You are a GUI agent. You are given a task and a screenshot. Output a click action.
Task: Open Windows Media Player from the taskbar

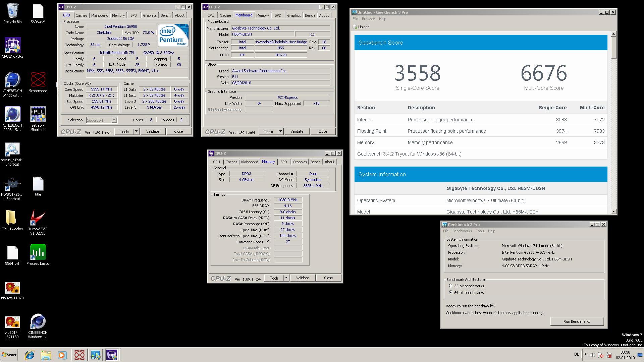coord(62,355)
